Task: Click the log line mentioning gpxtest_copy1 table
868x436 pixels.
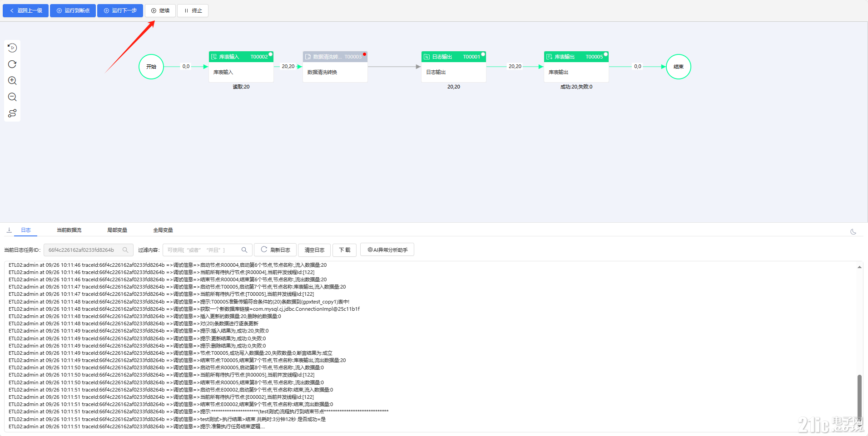Action: [179, 302]
